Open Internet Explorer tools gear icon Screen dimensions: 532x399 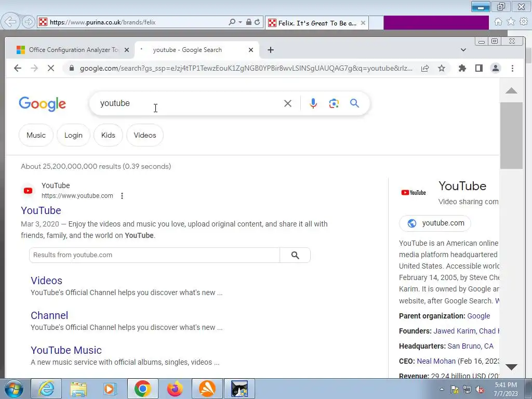524,22
